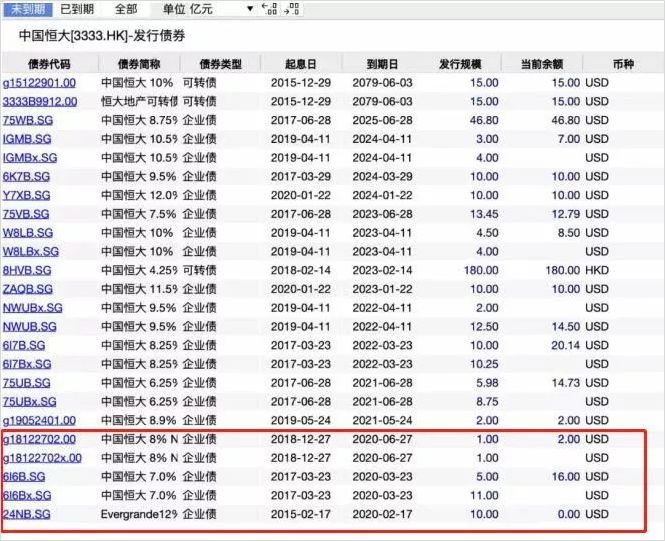Open bond link 75WB.SG
Screen dimensions: 665x541
tap(28, 120)
